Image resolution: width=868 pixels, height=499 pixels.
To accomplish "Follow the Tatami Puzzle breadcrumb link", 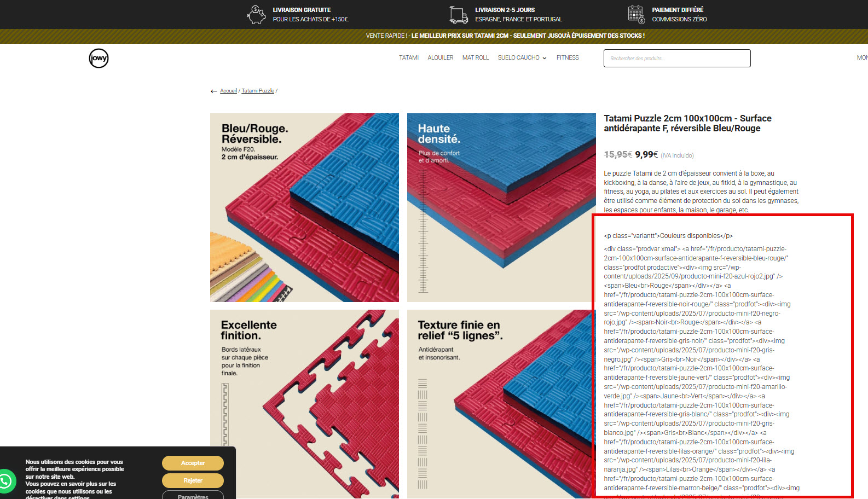I will coord(258,91).
